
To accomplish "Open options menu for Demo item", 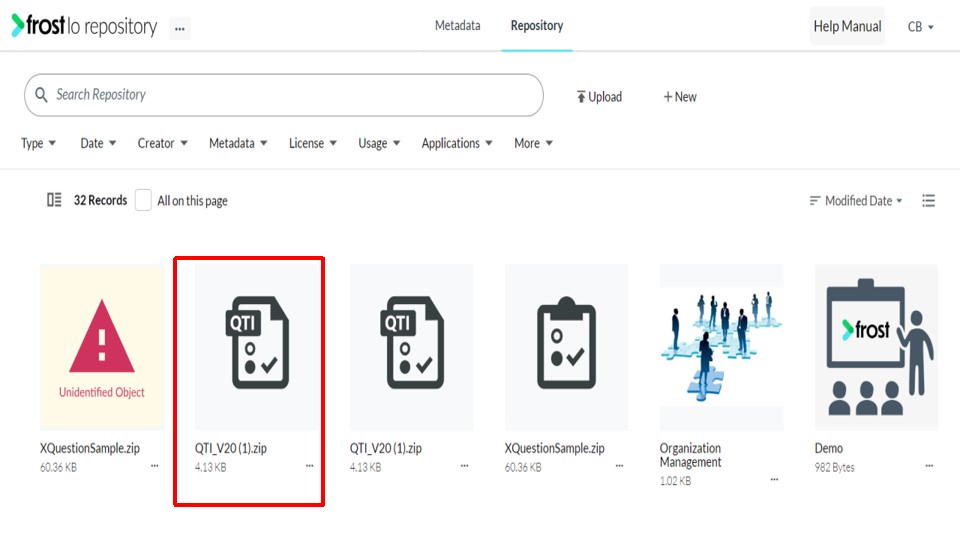I will pyautogui.click(x=929, y=467).
